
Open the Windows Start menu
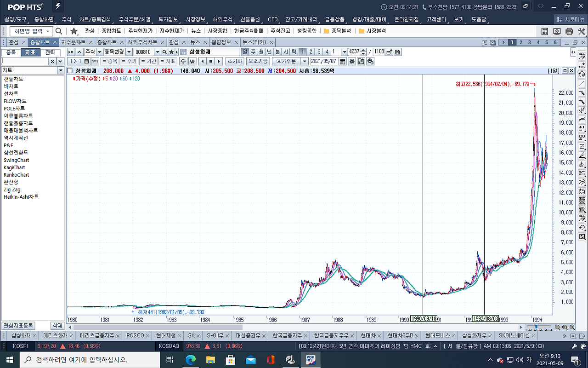point(10,359)
